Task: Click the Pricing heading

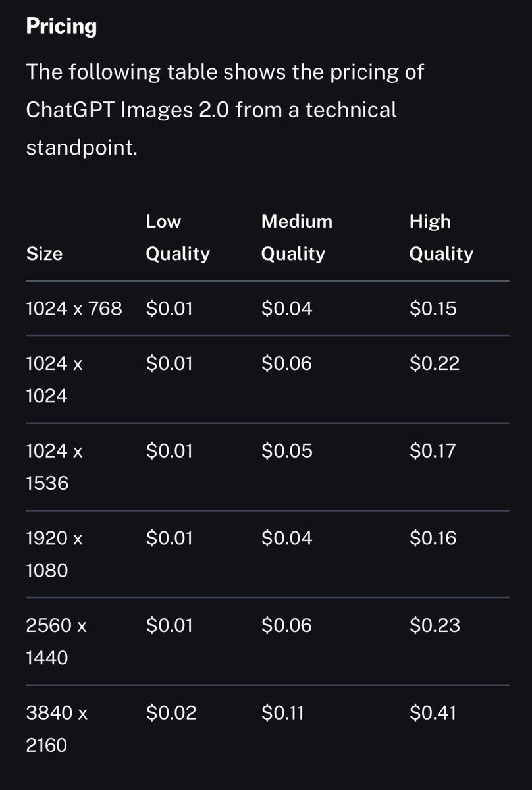Action: click(61, 27)
